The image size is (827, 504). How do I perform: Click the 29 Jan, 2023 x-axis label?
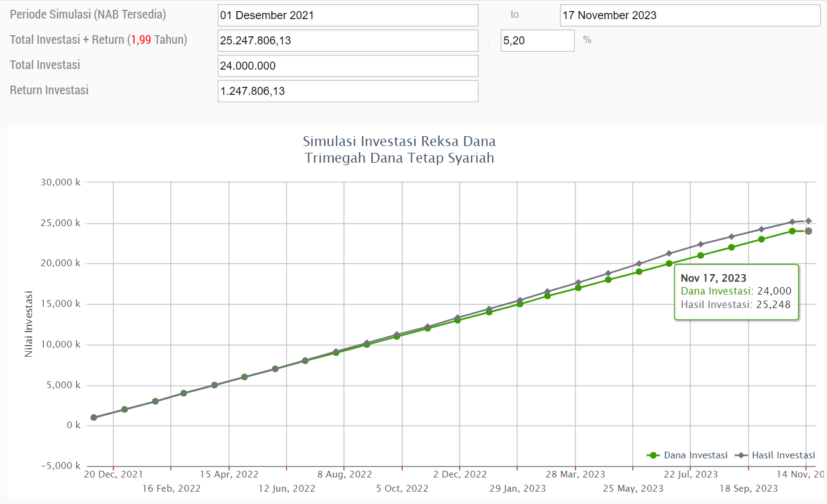pos(517,489)
